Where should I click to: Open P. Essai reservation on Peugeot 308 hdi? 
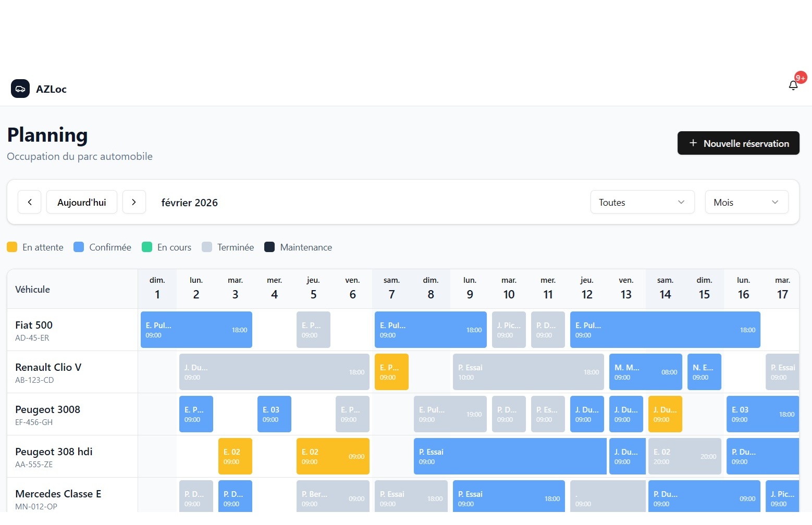point(510,456)
